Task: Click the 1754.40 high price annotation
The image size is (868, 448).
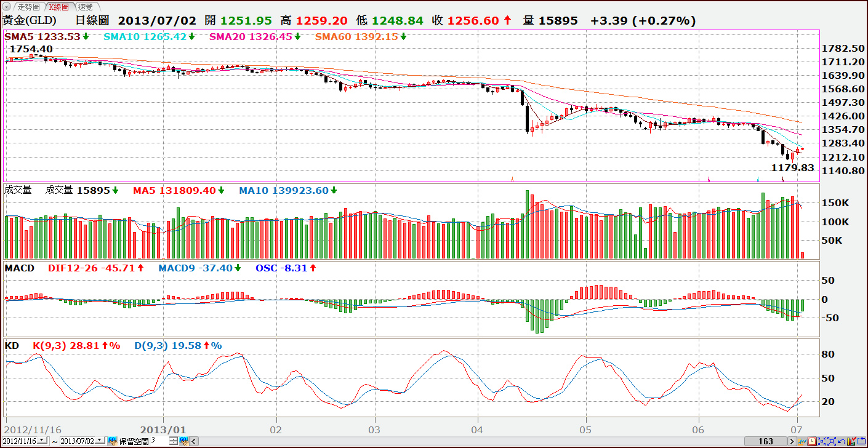Action: click(x=31, y=49)
